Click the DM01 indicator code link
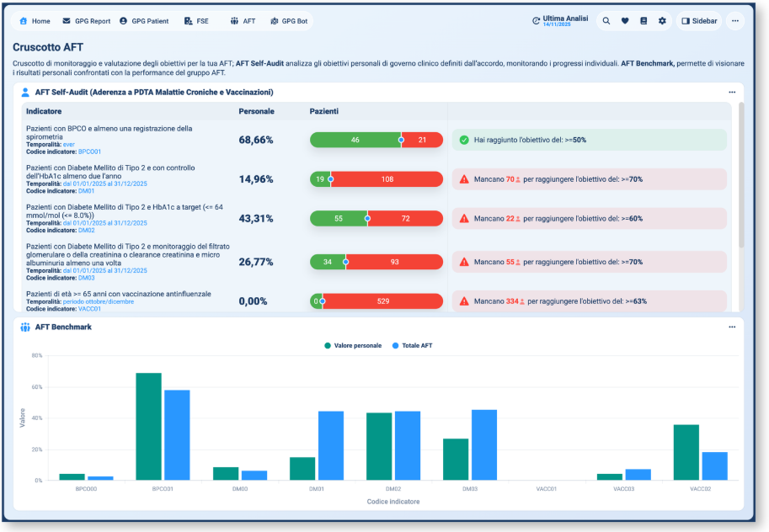769x532 pixels. coord(86,191)
